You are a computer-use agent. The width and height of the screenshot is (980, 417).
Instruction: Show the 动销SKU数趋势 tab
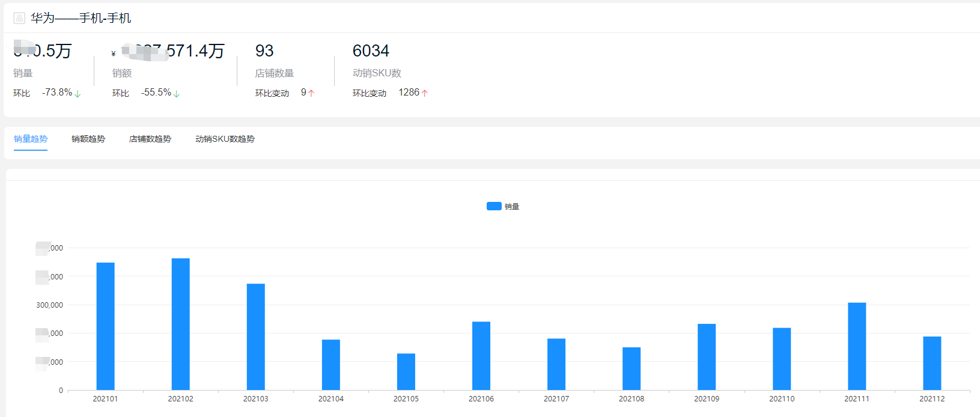(x=225, y=139)
